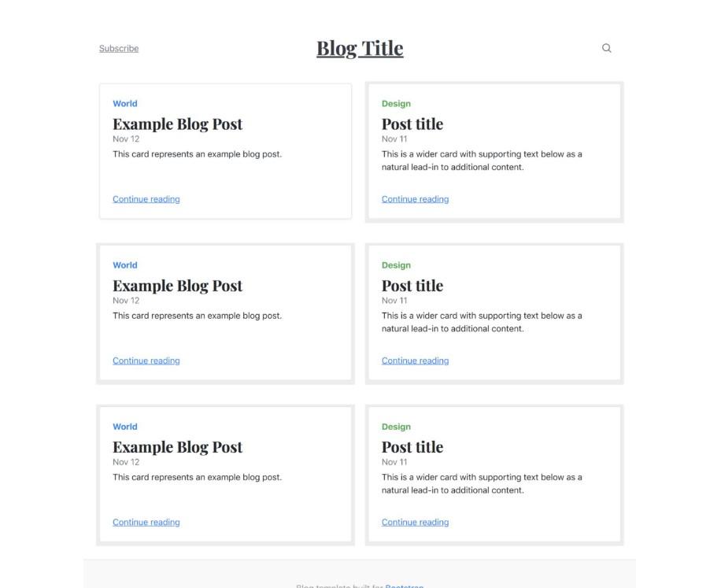Click Continue reading on the first Design card
This screenshot has width=721, height=588.
[415, 198]
